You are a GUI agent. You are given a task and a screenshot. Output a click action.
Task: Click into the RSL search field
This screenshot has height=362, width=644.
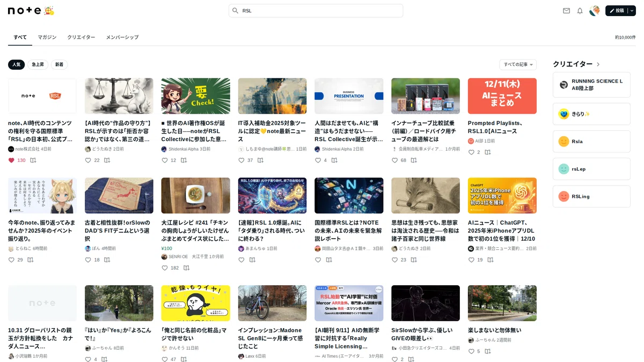tap(316, 11)
